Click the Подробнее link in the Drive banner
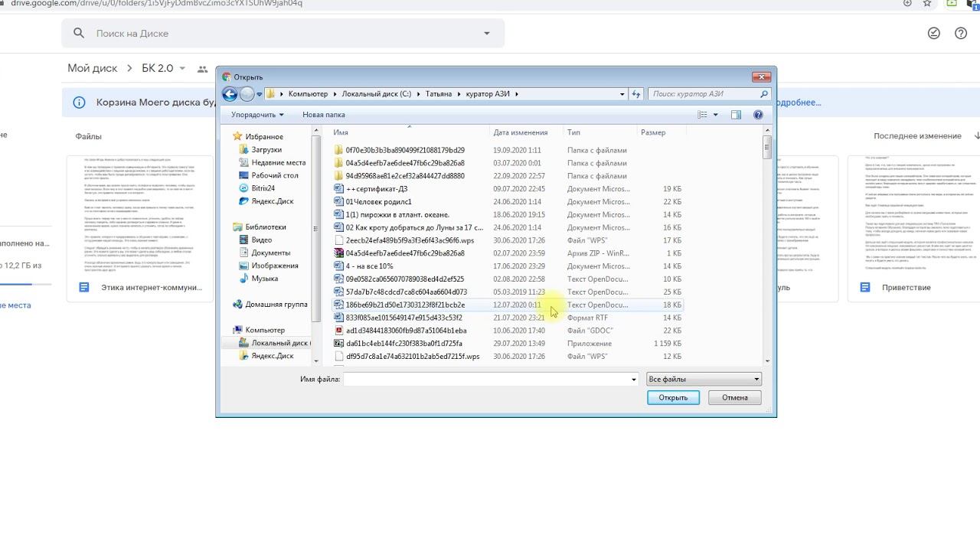The image size is (980, 551). tap(796, 102)
